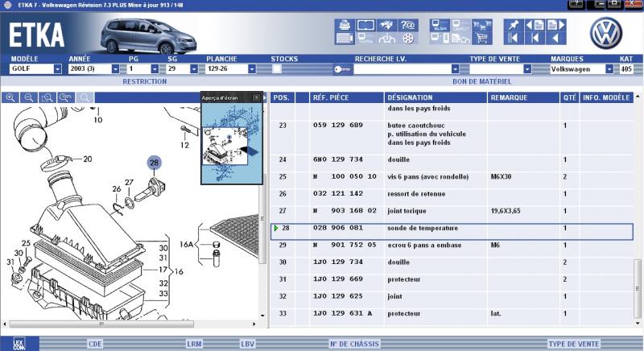Open the Année 2003 dropdown
This screenshot has width=644, height=351.
pos(115,69)
